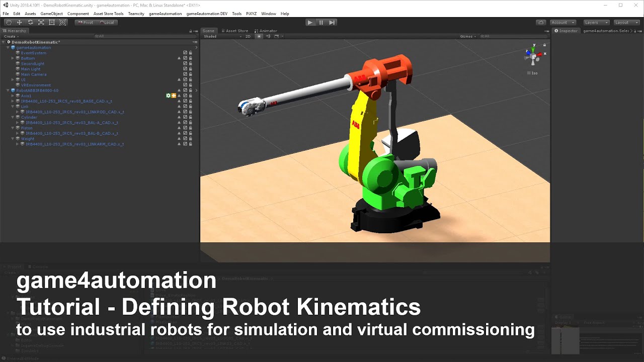644x362 pixels.
Task: Select the combined Transform tool
Action: [x=63, y=22]
